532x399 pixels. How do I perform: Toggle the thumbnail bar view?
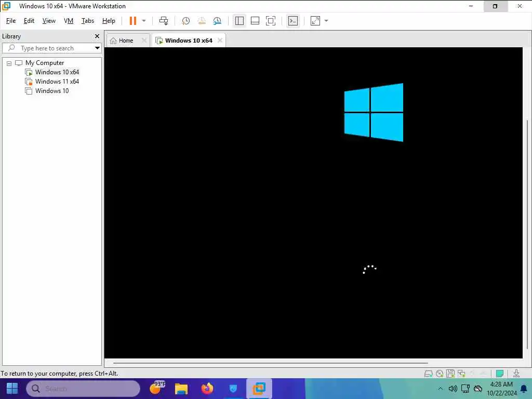coord(255,21)
